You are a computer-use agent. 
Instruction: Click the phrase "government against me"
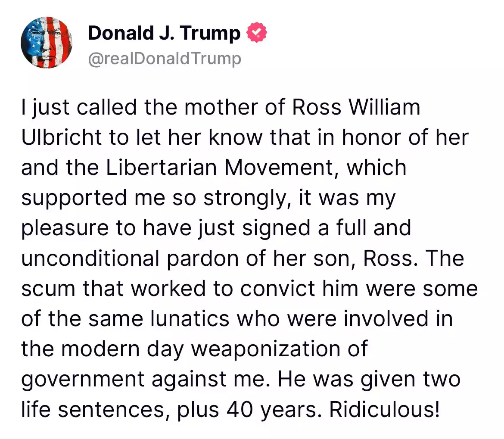click(146, 379)
